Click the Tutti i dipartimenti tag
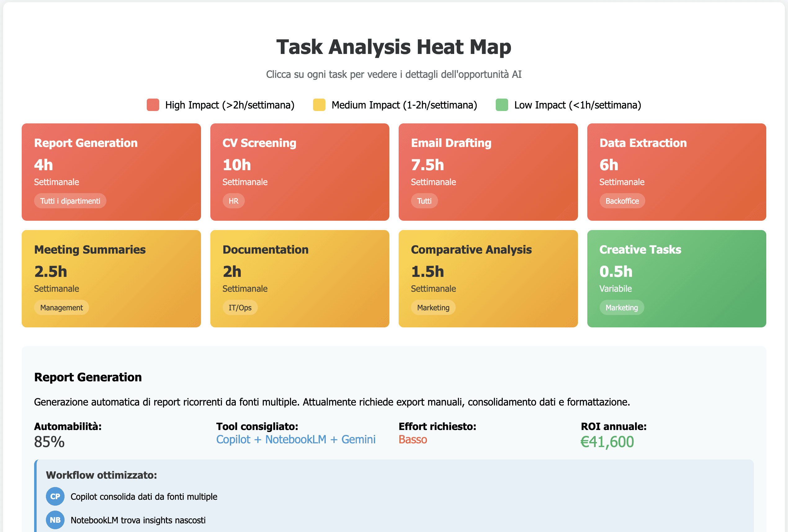This screenshot has height=532, width=788. click(70, 201)
